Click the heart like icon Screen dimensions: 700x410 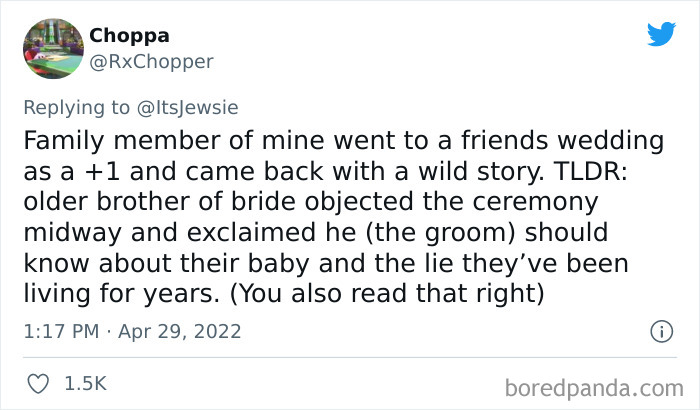pos(38,384)
